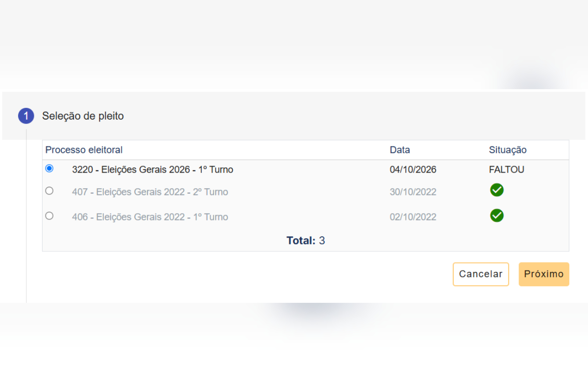The height and width of the screenshot is (392, 588).
Task: Click the date 02/10/2022
Action: [413, 217]
